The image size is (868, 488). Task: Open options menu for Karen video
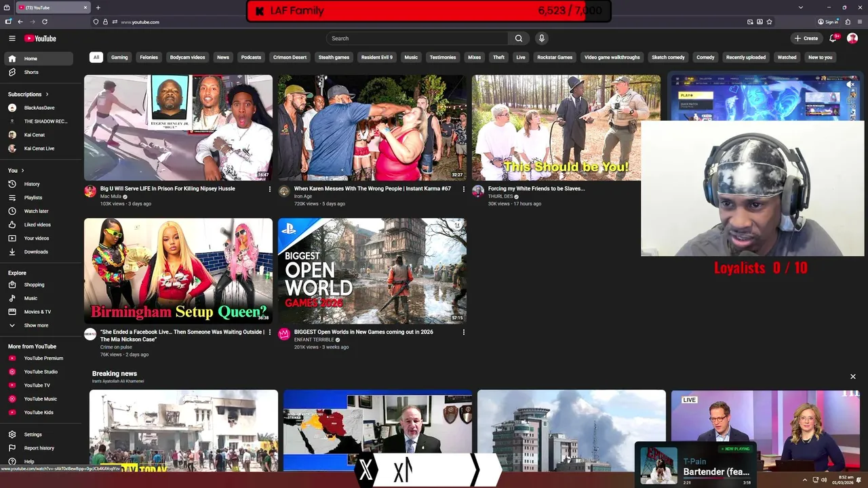coord(464,189)
